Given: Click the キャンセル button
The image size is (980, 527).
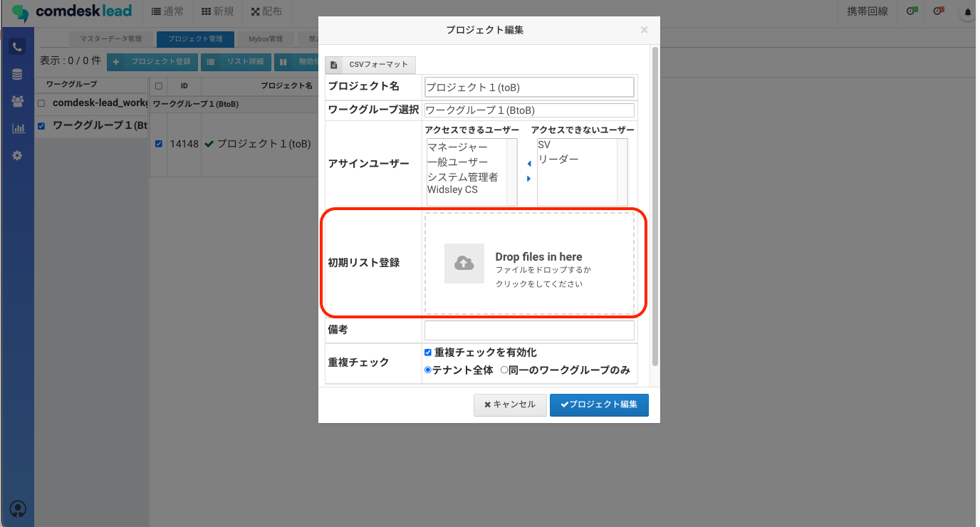Looking at the screenshot, I should [510, 405].
